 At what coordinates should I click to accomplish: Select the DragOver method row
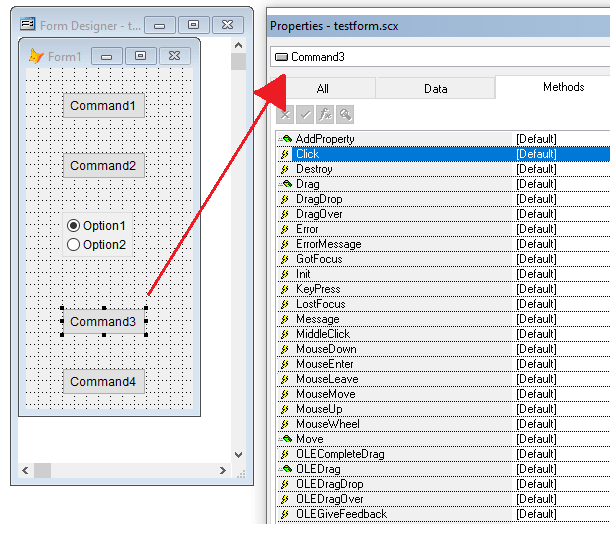coord(443,214)
